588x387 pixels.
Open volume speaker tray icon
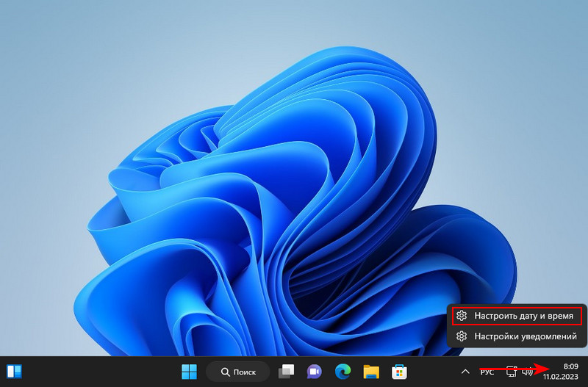click(528, 372)
